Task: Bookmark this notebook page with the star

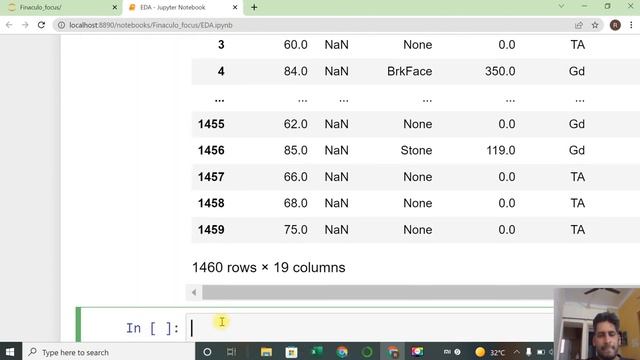Action: click(595, 25)
